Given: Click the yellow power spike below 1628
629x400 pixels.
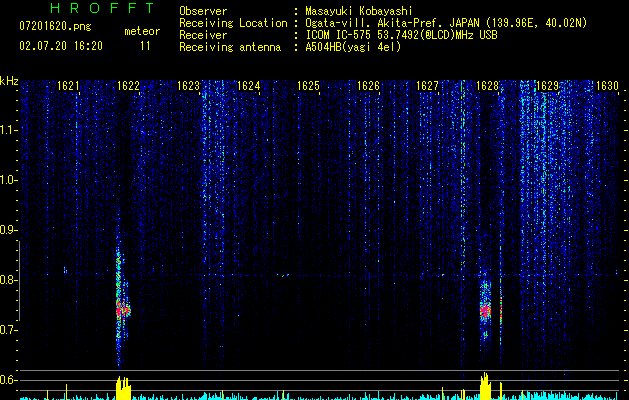Looking at the screenshot, I should point(485,386).
